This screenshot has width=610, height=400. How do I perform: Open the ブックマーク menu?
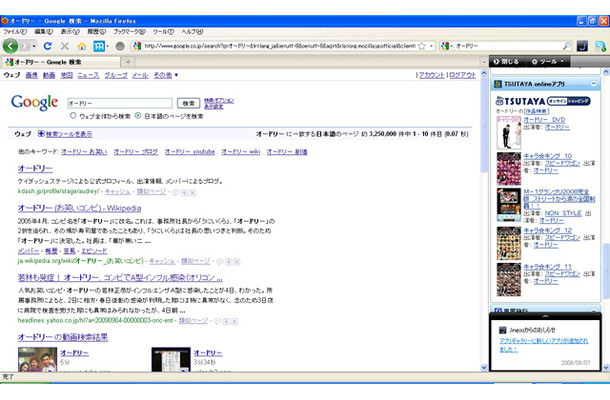129,32
